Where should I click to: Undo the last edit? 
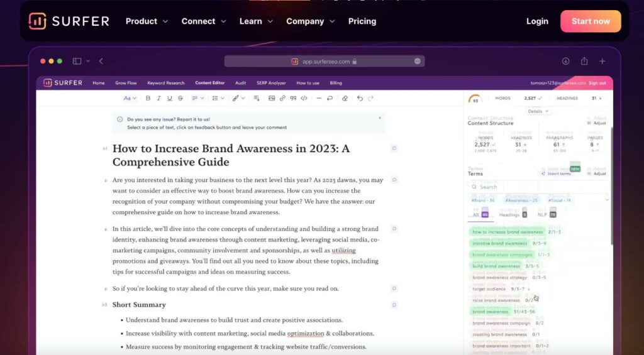(360, 99)
